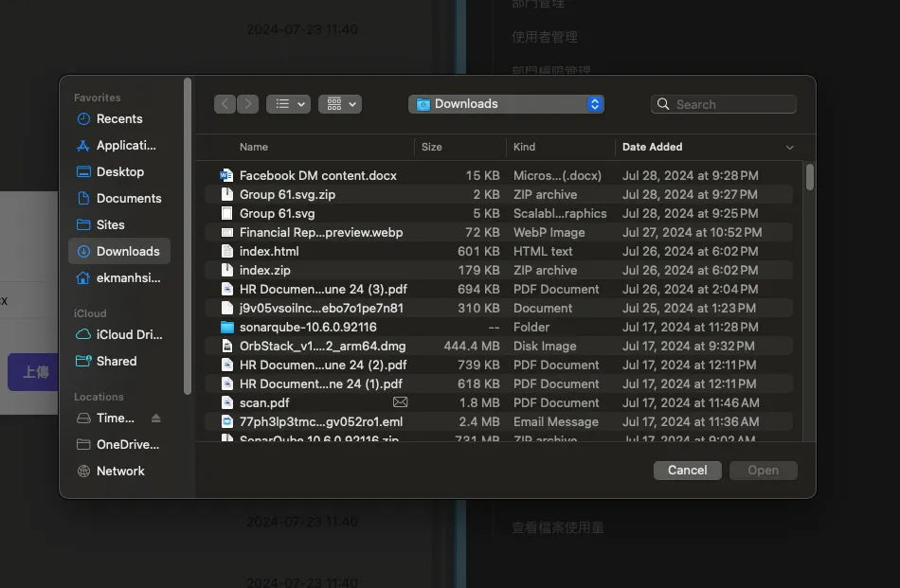Eject the Time Machine volume

point(156,419)
